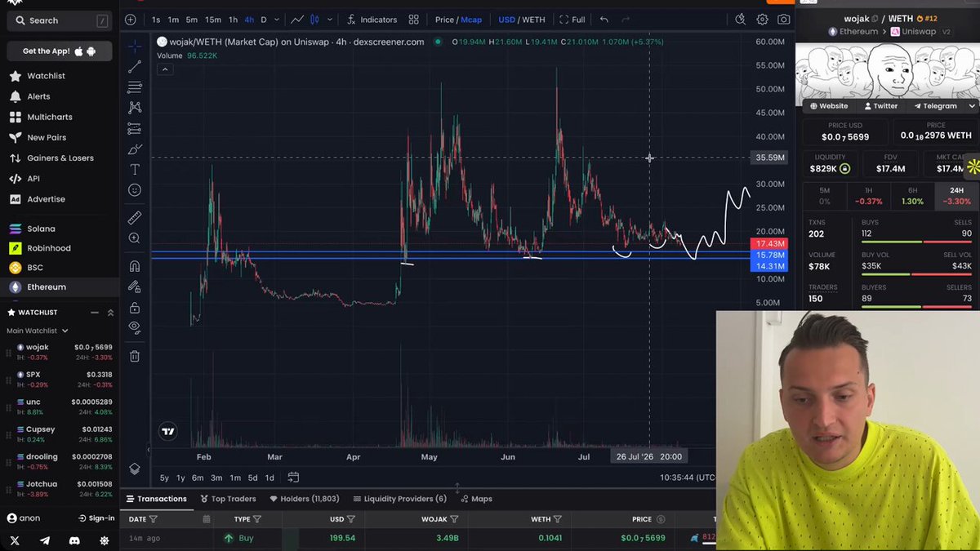Visit the token's Website link
The image size is (980, 551).
[828, 106]
